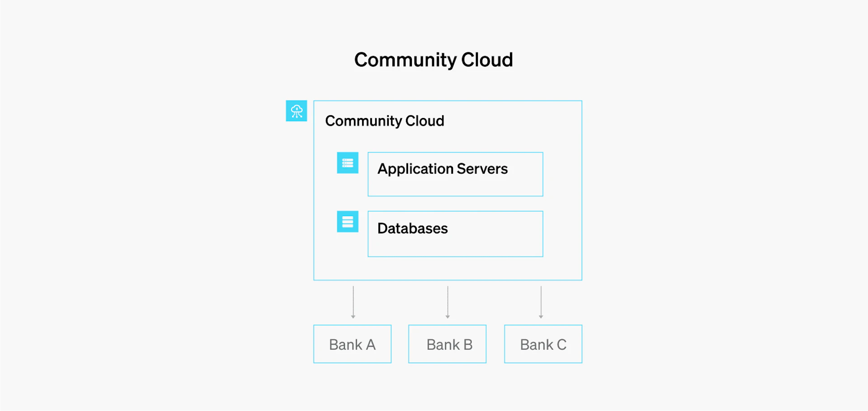Click the Bank A box

click(353, 344)
